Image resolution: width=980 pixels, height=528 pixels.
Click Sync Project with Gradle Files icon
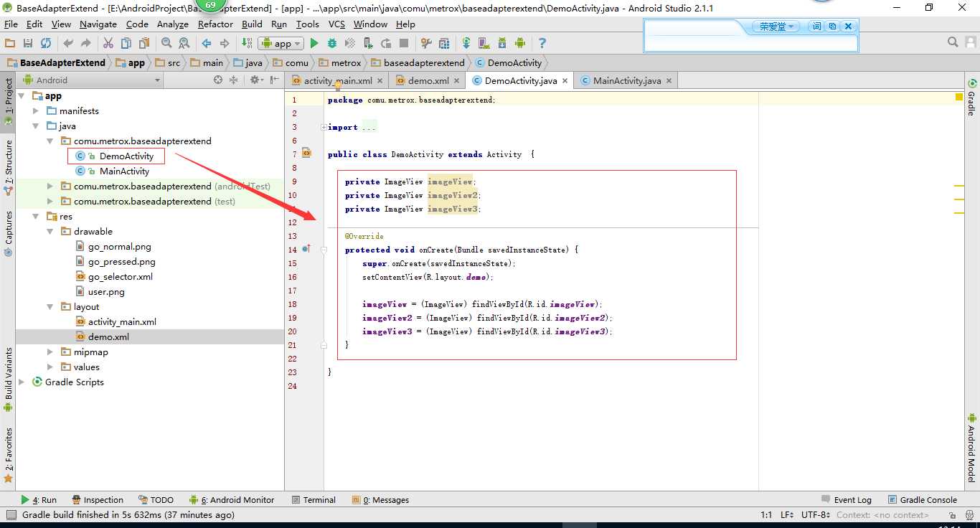tap(466, 43)
